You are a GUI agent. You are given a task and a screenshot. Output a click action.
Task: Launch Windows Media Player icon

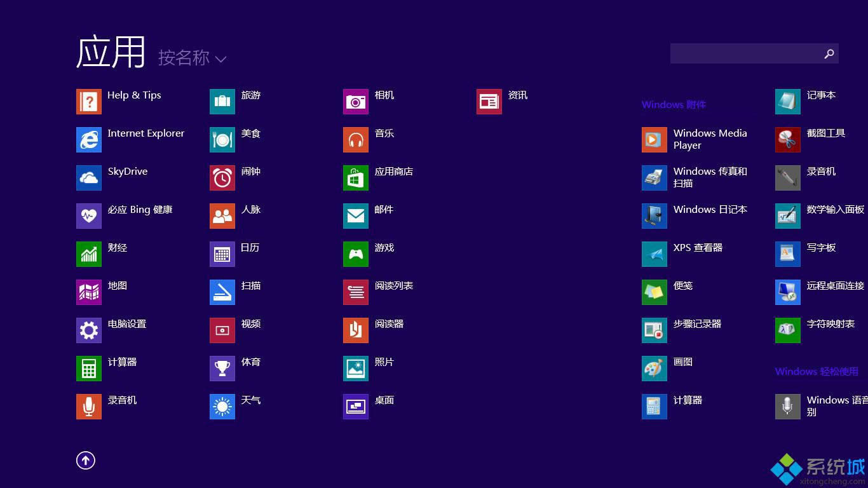(654, 140)
